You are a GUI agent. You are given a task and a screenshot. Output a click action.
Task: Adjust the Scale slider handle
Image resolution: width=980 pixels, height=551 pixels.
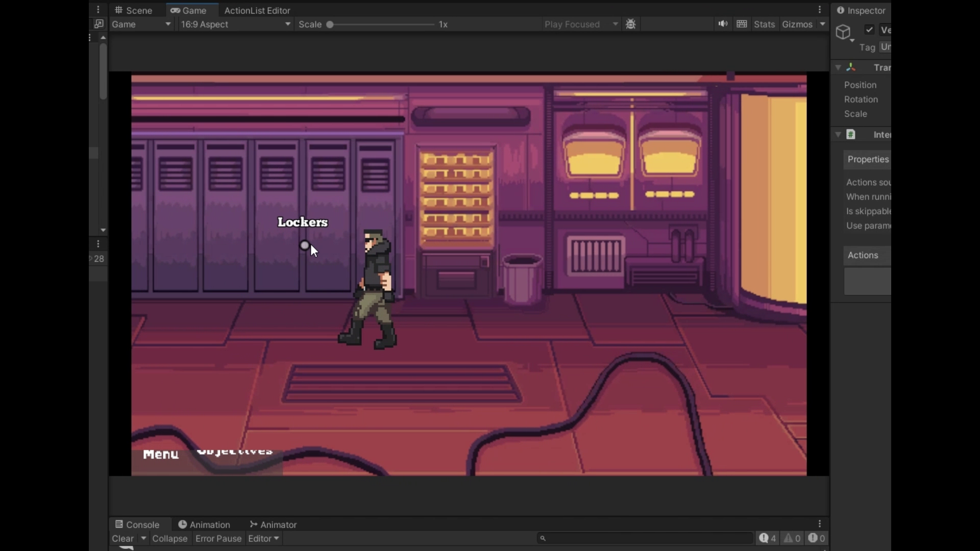click(x=330, y=24)
